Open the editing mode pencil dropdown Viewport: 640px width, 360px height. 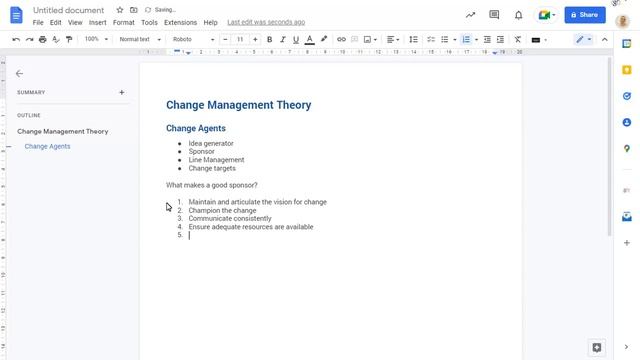583,40
